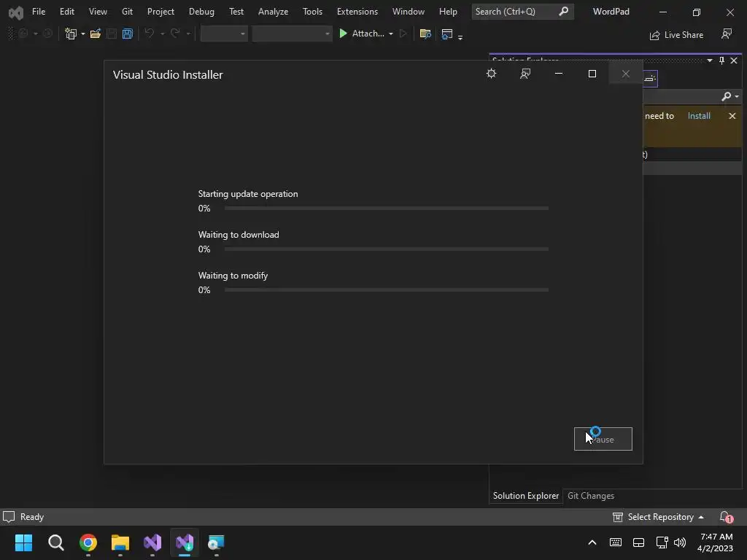This screenshot has height=560, width=747.
Task: Show hidden tray icons chevron
Action: coord(592,542)
